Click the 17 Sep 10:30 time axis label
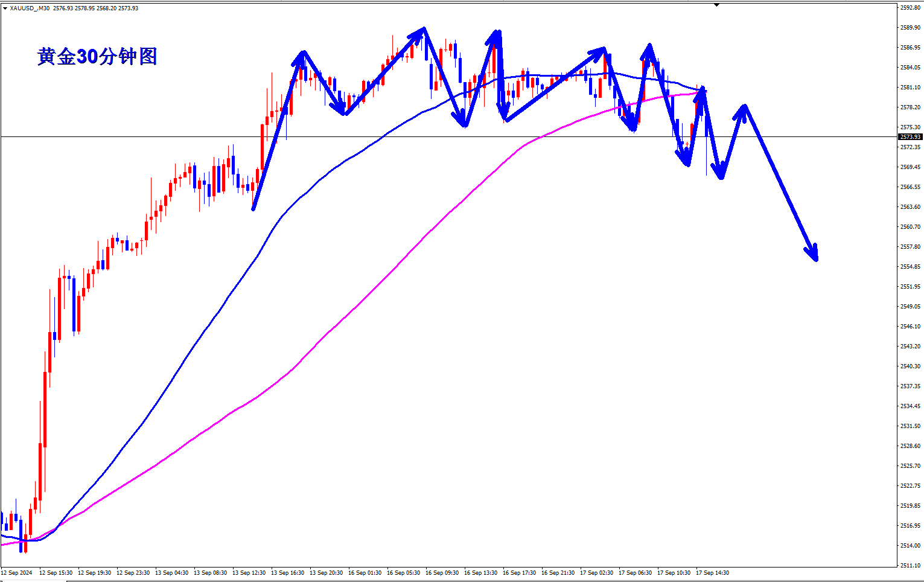The width and height of the screenshot is (924, 582). coord(674,573)
